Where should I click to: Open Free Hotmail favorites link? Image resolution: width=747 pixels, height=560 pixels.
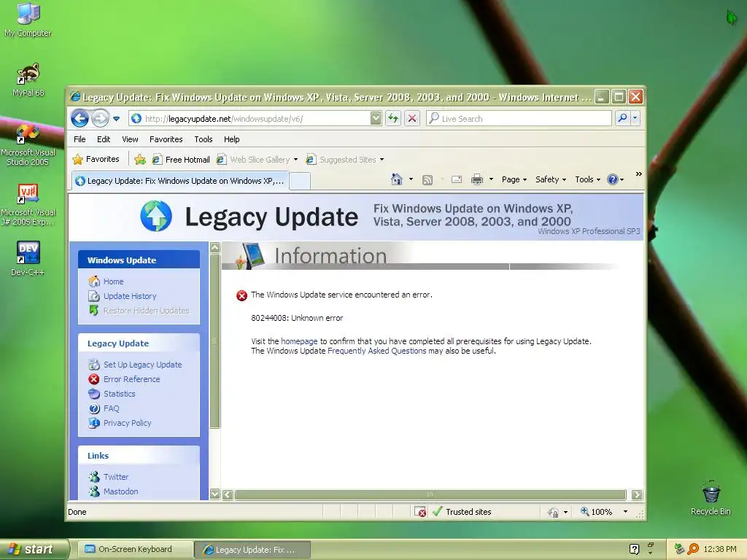click(181, 160)
